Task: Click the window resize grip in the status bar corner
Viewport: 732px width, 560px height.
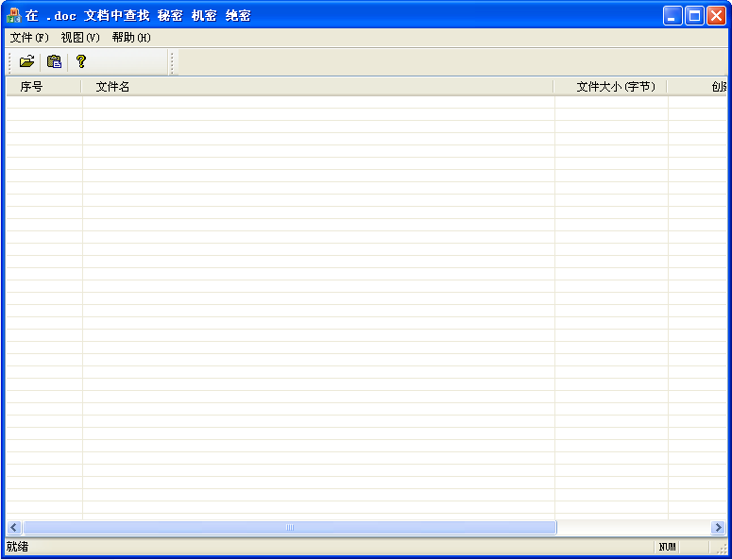Action: click(722, 549)
